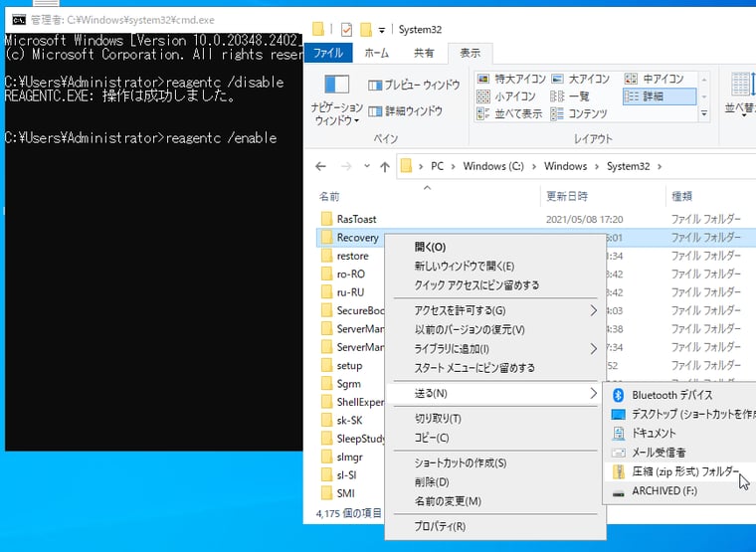The width and height of the screenshot is (756, 552).
Task: Send to デスクトップ shortcut
Action: [x=679, y=415]
